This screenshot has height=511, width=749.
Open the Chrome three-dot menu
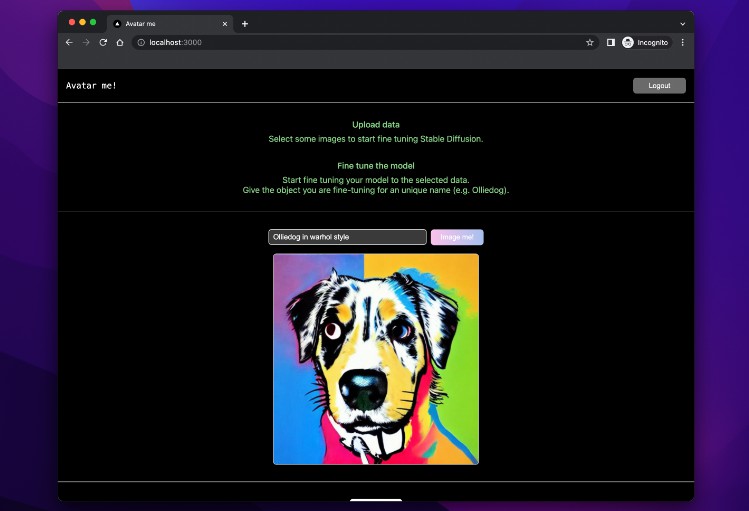pos(683,43)
